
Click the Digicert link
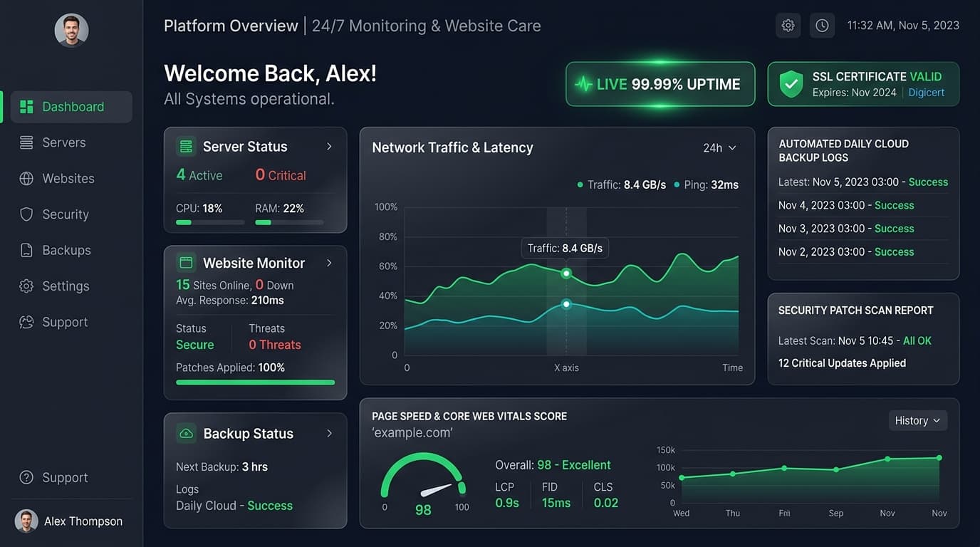pyautogui.click(x=927, y=93)
